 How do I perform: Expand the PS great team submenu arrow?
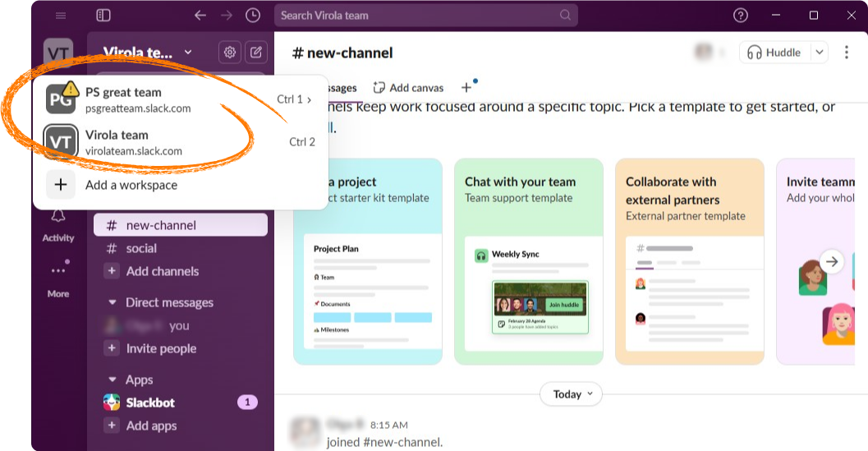coord(309,99)
